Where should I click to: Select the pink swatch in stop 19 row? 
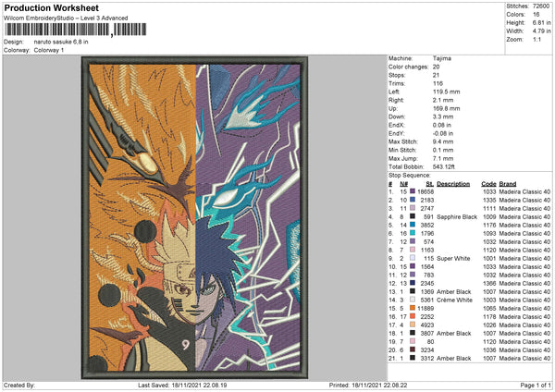pyautogui.click(x=413, y=342)
